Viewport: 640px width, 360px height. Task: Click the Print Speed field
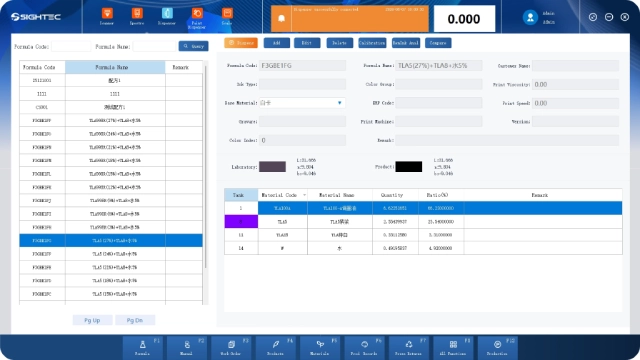click(x=575, y=103)
